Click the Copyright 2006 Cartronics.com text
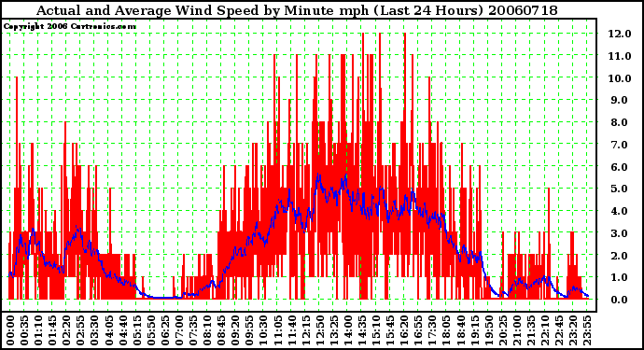644x350 pixels. click(x=70, y=27)
